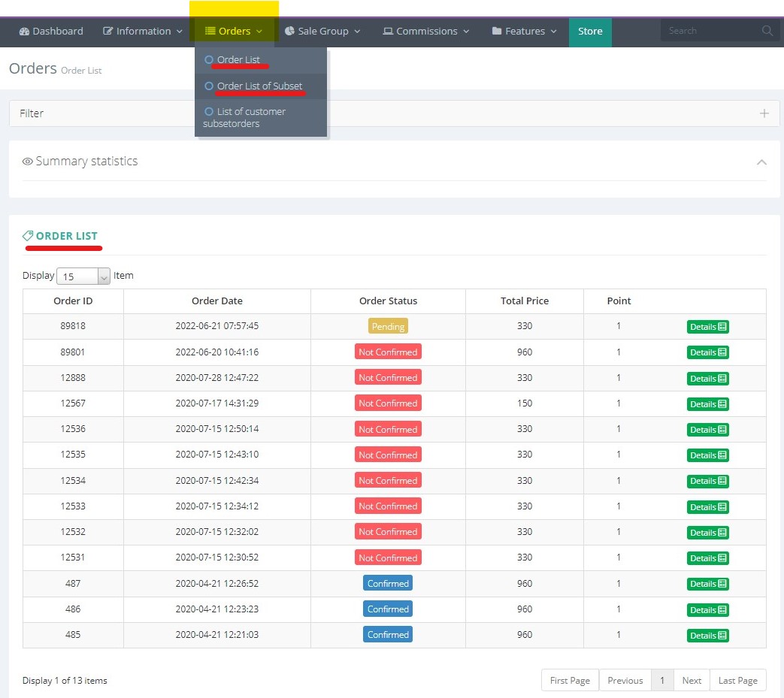The height and width of the screenshot is (698, 784).
Task: View Details for order 485
Action: pyautogui.click(x=707, y=636)
